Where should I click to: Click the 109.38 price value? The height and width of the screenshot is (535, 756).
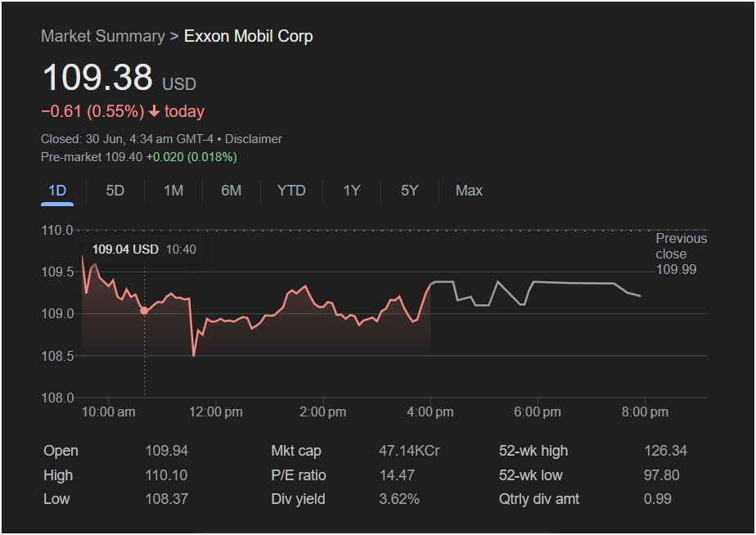pyautogui.click(x=97, y=77)
